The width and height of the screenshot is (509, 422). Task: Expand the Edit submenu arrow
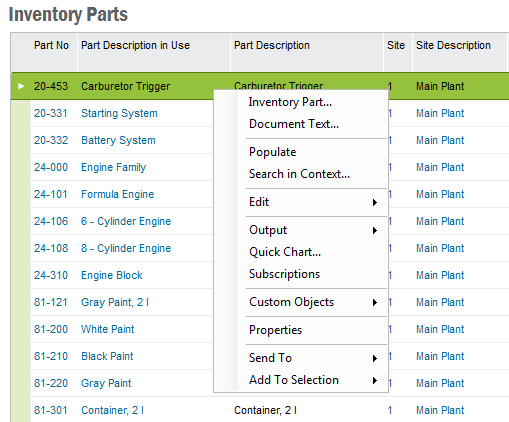point(375,202)
